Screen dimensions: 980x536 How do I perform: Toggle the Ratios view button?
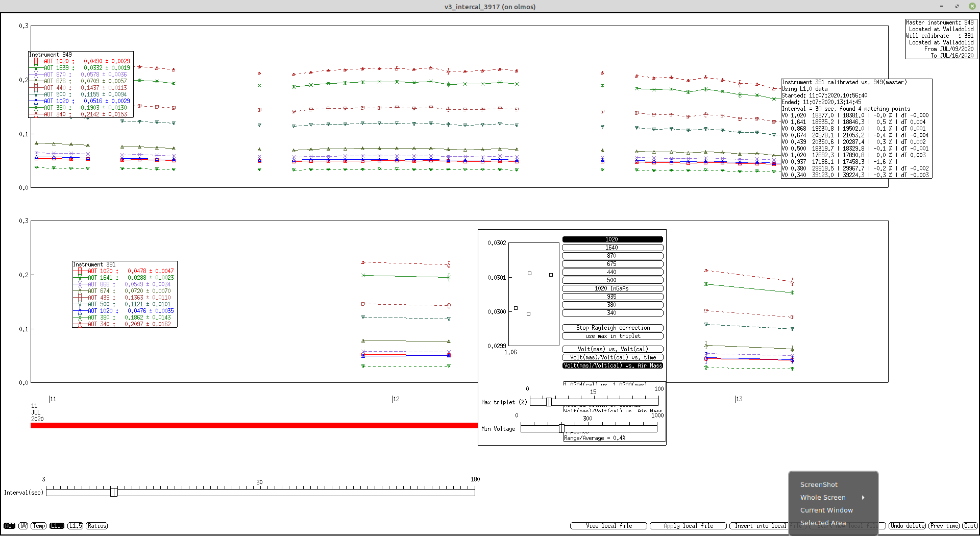[96, 526]
